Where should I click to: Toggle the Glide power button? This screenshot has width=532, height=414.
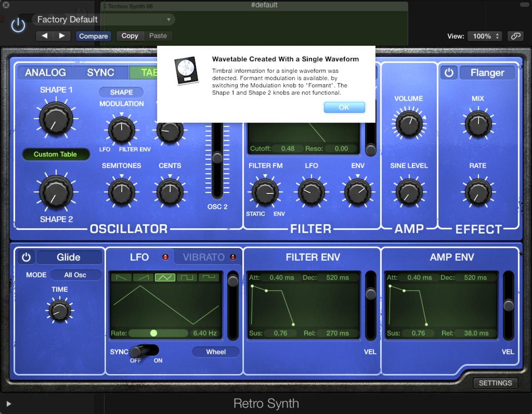pos(26,257)
